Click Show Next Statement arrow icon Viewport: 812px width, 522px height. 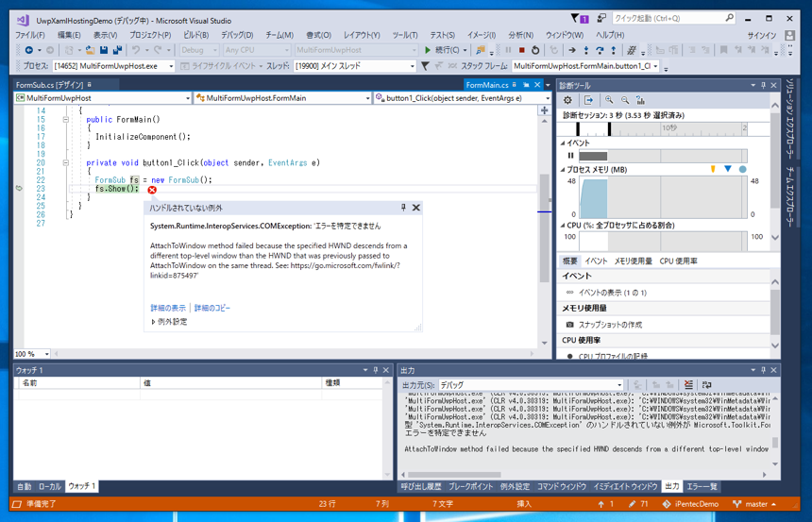pos(572,50)
